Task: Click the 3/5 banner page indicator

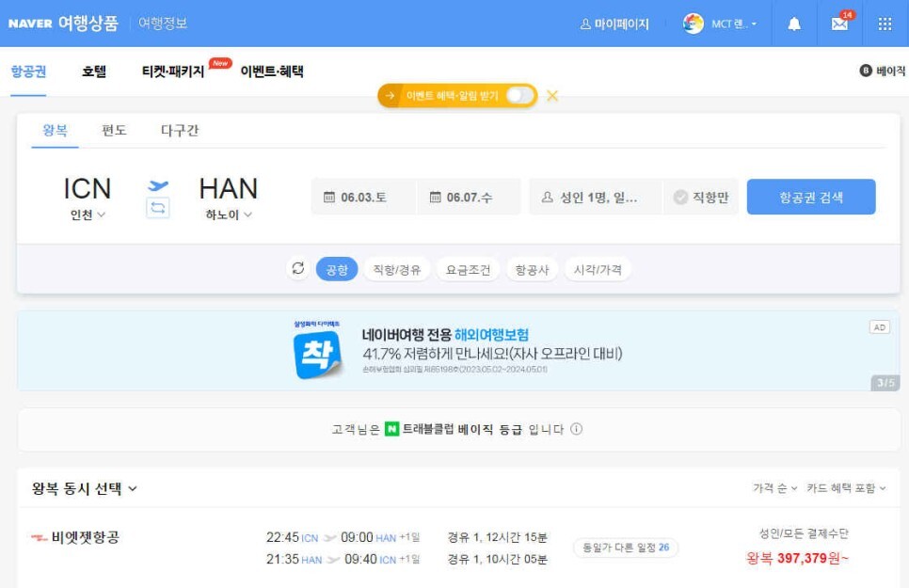Action: pyautogui.click(x=885, y=383)
